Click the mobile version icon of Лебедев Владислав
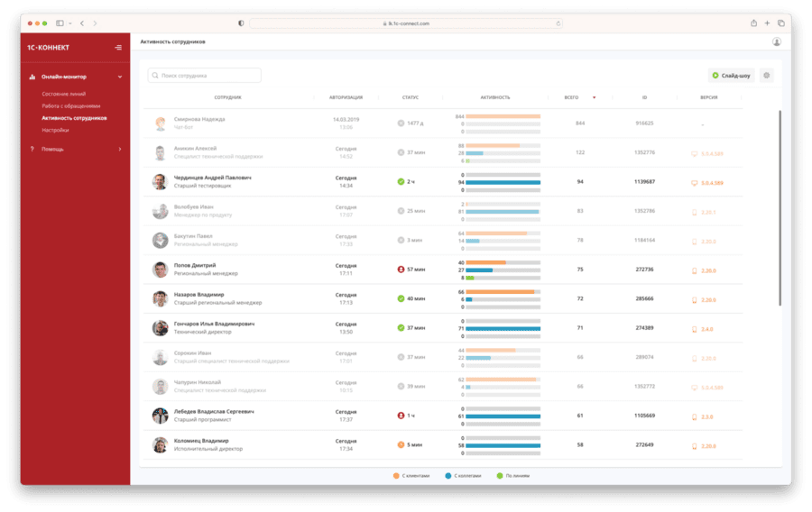812x512 pixels. tap(695, 417)
